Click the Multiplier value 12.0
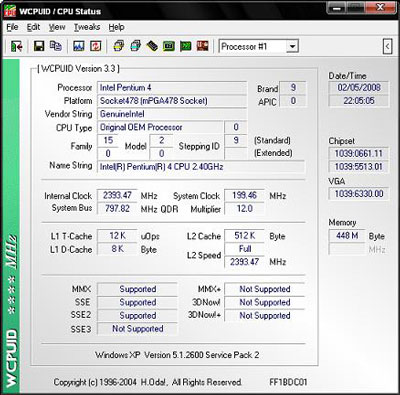The image size is (400, 395). (244, 209)
